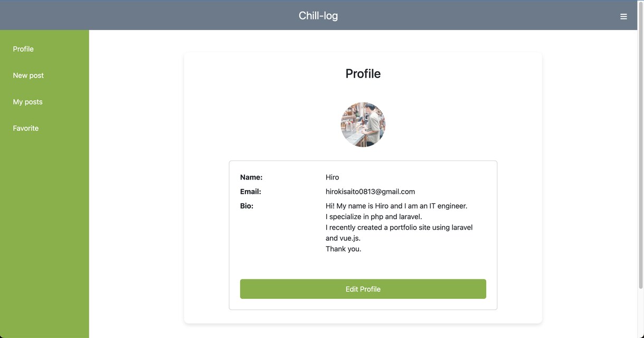Viewport: 644px width, 338px height.
Task: Click the circular profile avatar photo
Action: tap(363, 125)
